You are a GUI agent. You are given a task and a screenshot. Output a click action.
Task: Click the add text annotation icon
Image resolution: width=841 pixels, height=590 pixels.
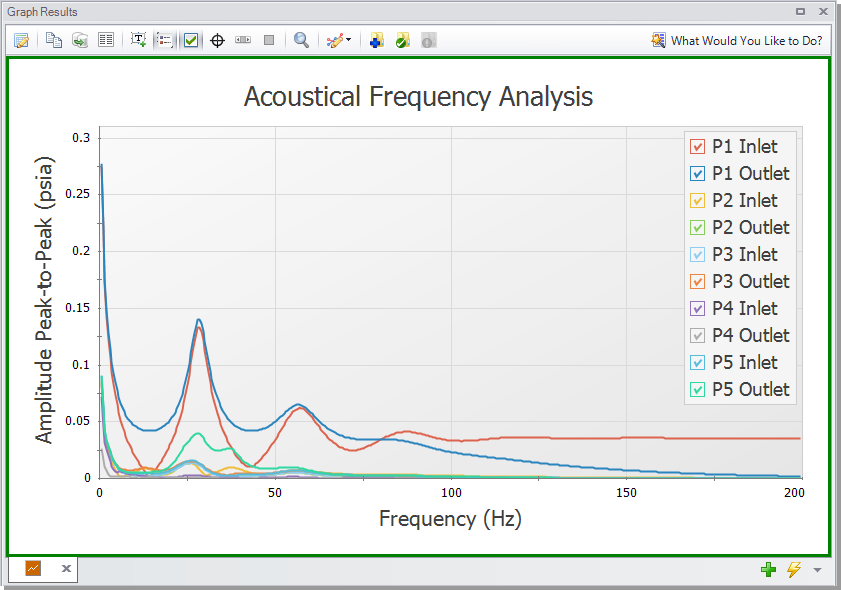point(139,40)
